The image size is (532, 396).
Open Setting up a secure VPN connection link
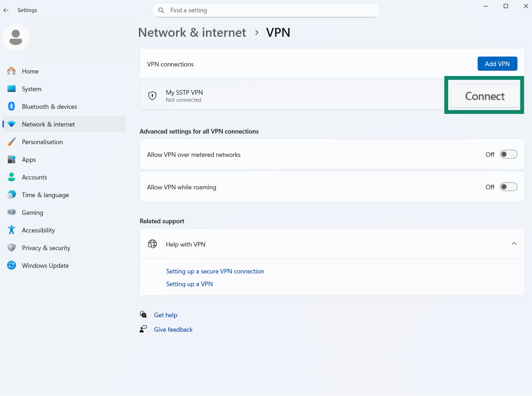pyautogui.click(x=215, y=271)
